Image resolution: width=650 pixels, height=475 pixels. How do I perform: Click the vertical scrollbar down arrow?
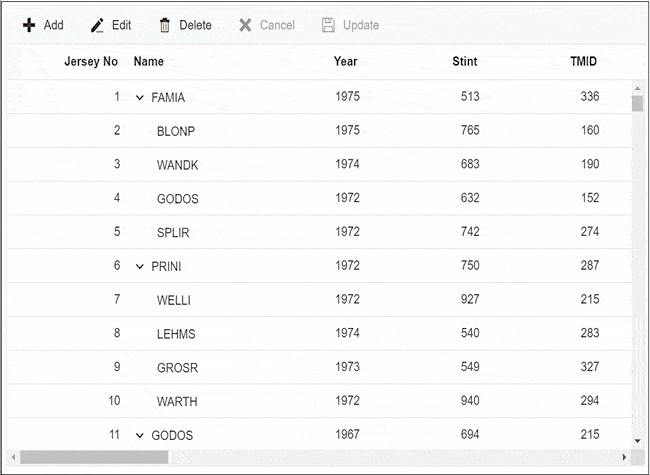click(x=638, y=440)
